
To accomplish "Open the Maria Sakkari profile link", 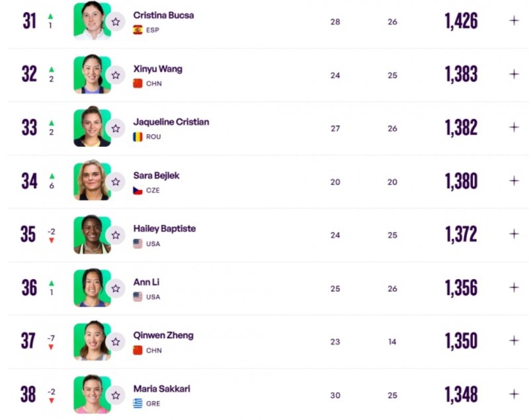I will (x=161, y=388).
